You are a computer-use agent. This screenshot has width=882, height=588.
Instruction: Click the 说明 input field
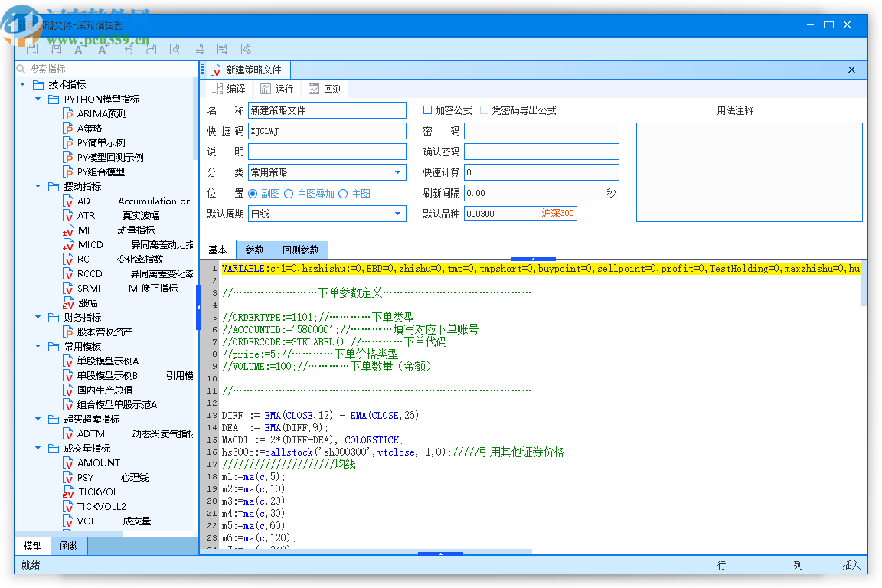pos(327,152)
